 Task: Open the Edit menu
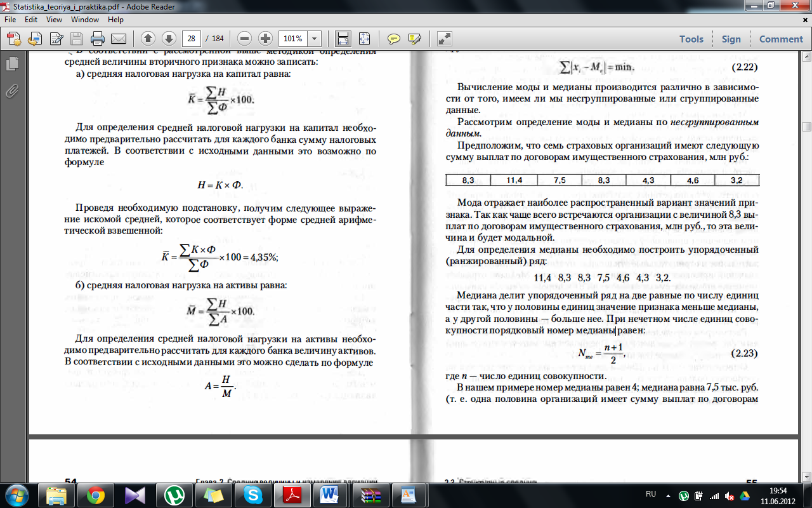pos(31,20)
